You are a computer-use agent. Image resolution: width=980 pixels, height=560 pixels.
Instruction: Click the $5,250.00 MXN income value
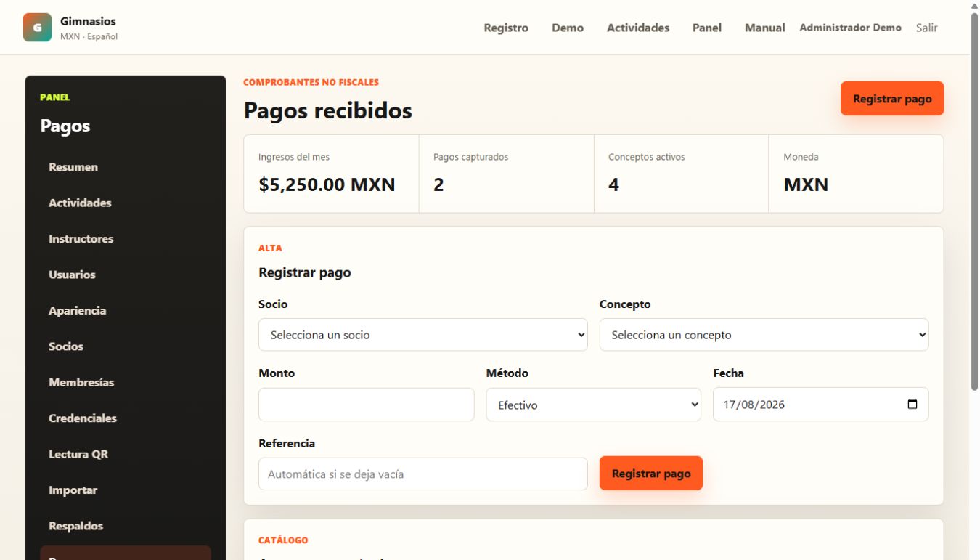pos(327,184)
